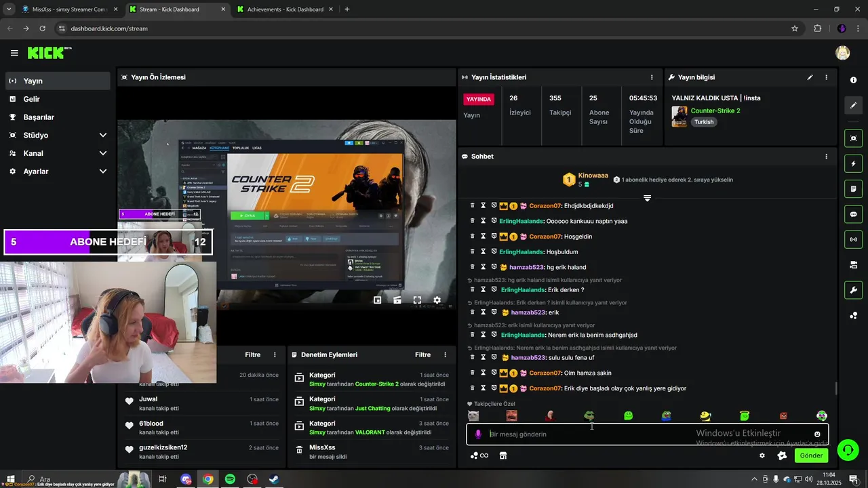Select Başarılar in the left sidebar
This screenshot has width=868, height=488.
click(57, 117)
